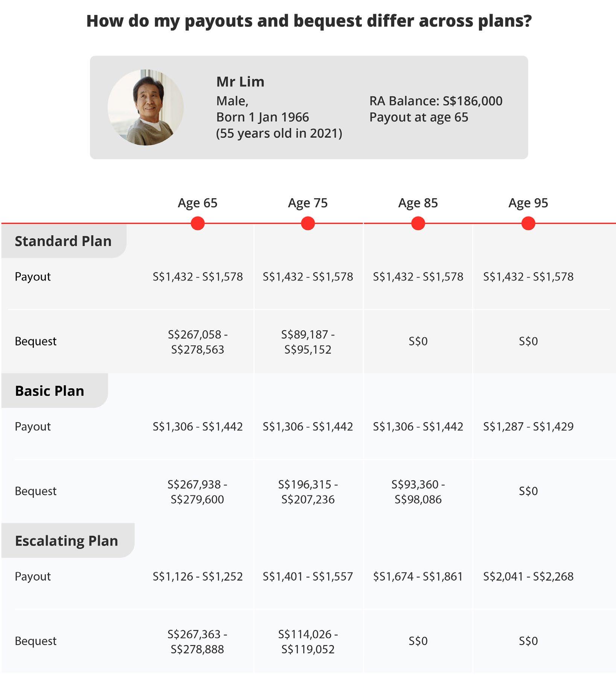
Task: Click Escalating Plan bequest value at Age 75
Action: (x=308, y=641)
